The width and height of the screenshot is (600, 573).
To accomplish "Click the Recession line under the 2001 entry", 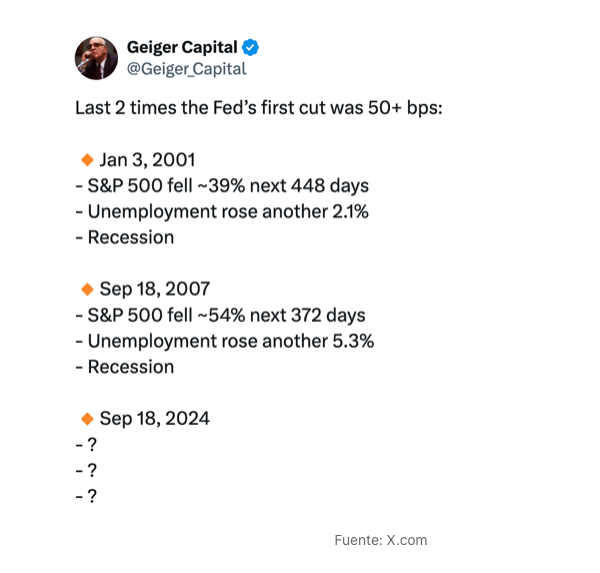I will 125,237.
